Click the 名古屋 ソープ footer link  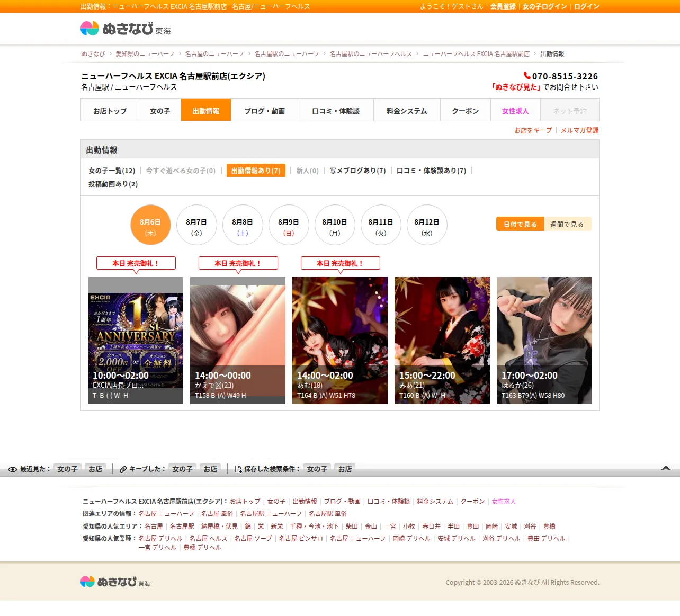point(253,539)
